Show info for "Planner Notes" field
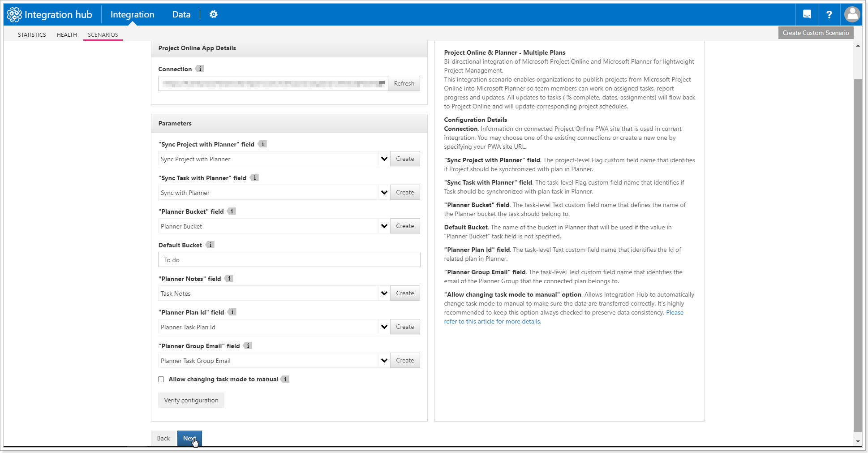The height and width of the screenshot is (453, 868). pyautogui.click(x=229, y=278)
